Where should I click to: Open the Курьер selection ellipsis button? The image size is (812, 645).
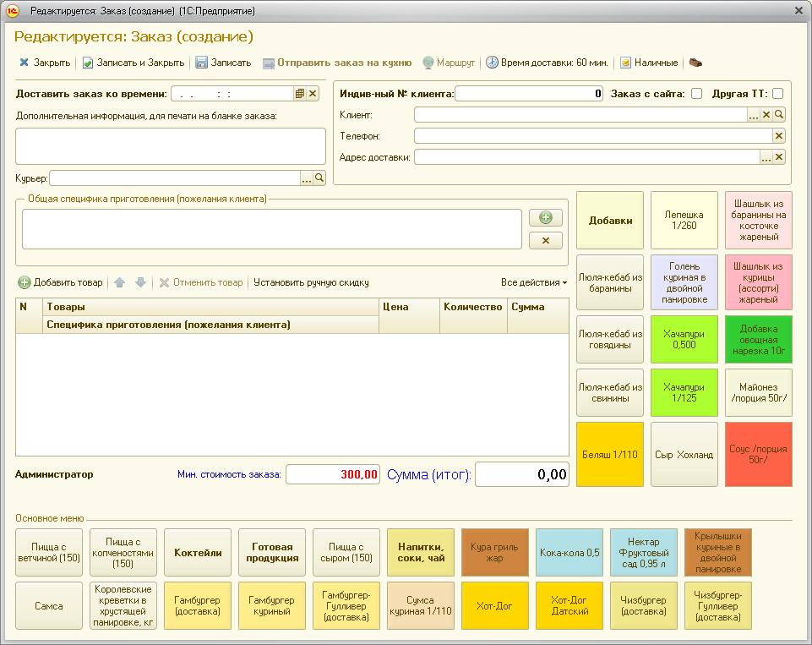click(x=307, y=178)
